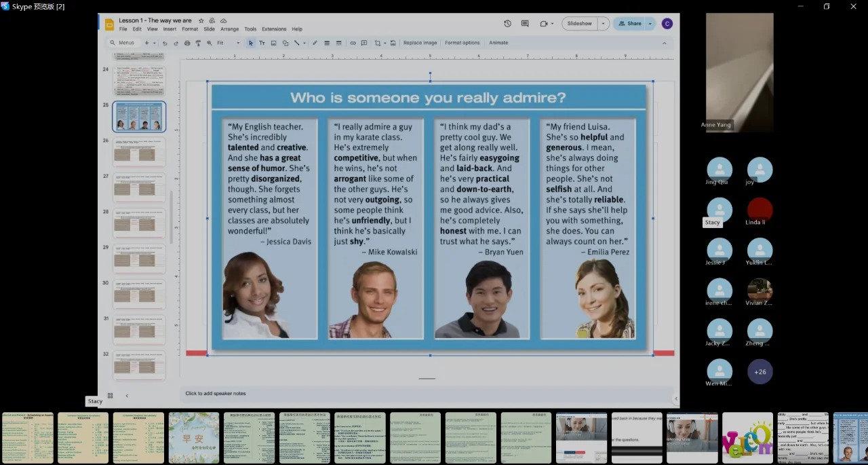868x465 pixels.
Task: Click the video call camera icon
Action: 544,24
